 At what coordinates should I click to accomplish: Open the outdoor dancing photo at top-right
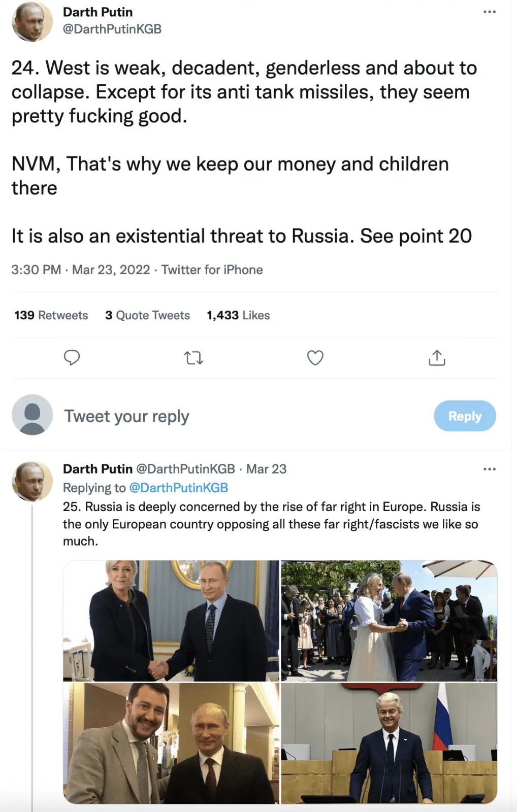pyautogui.click(x=389, y=620)
